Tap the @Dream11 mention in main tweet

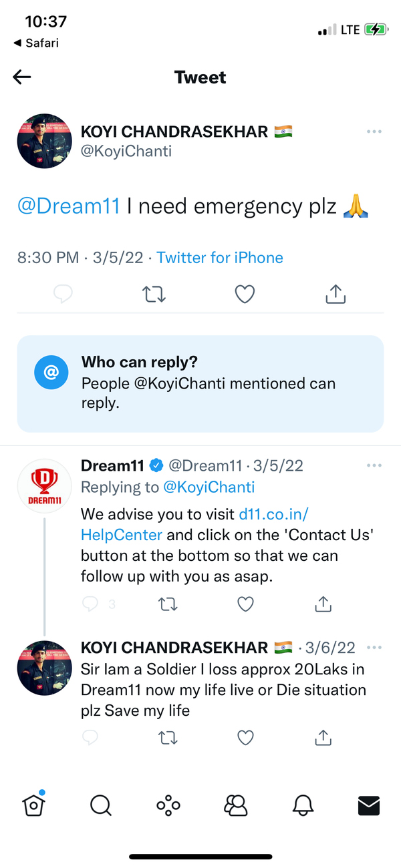tap(69, 206)
